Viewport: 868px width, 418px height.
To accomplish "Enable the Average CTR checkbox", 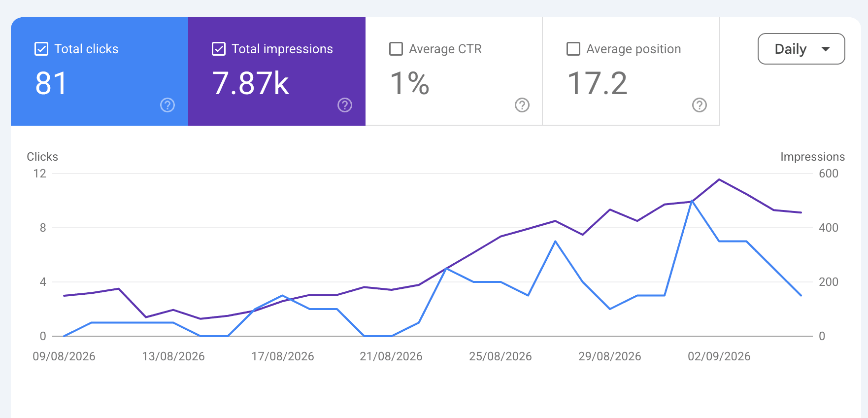I will click(x=396, y=49).
